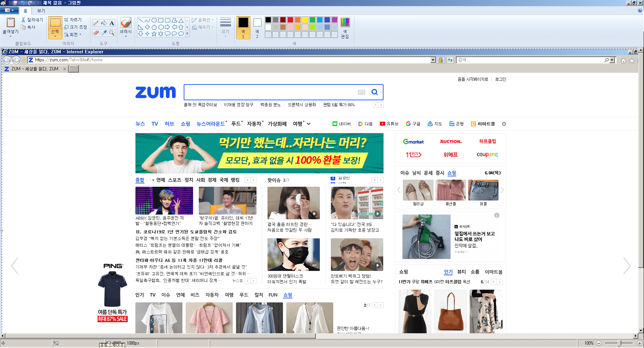The image size is (644, 348).
Task: Click the zoom in plus button in status bar
Action: (x=640, y=343)
